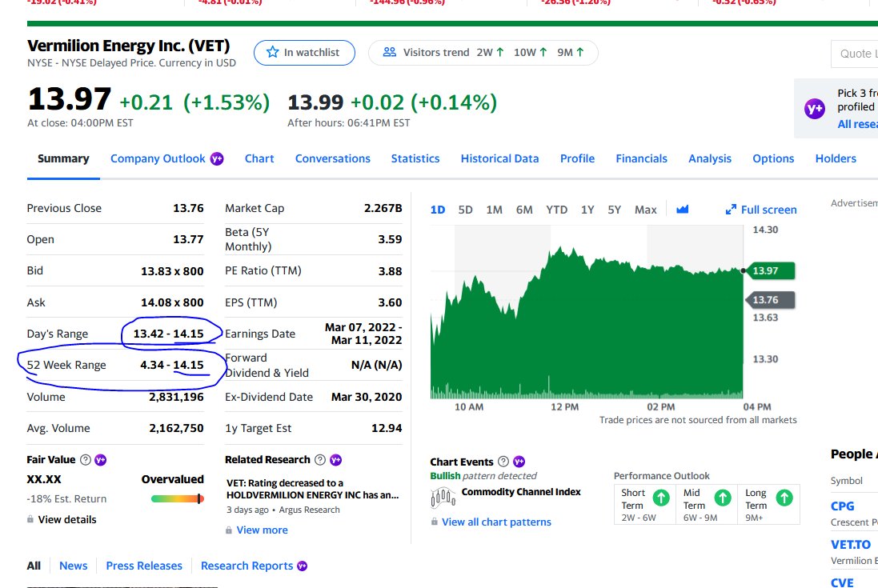Click the VET.TO symbol link
This screenshot has width=878, height=588.
[851, 544]
